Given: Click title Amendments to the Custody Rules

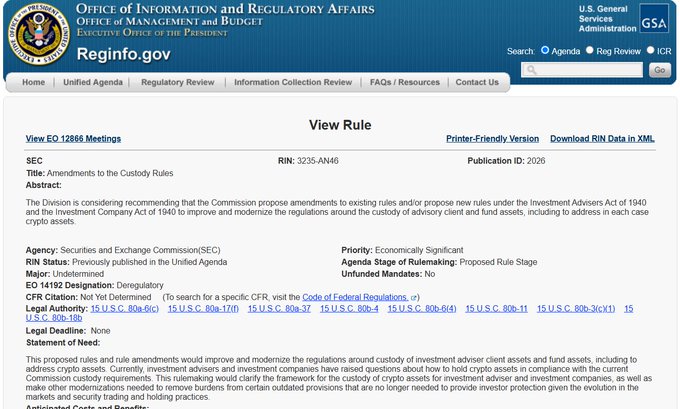Looking at the screenshot, I should tap(110, 173).
